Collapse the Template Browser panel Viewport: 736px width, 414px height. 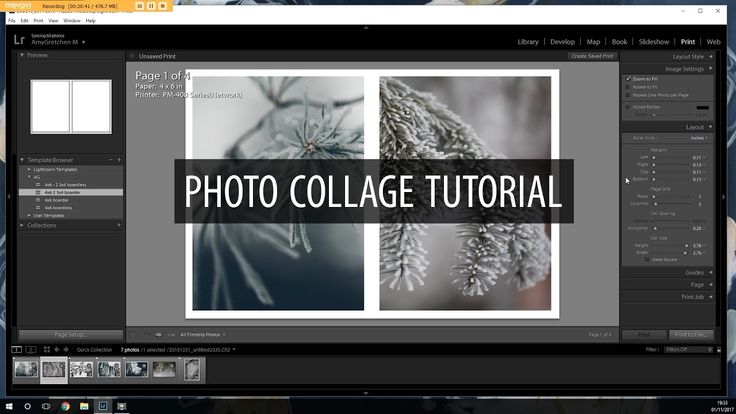pos(22,160)
